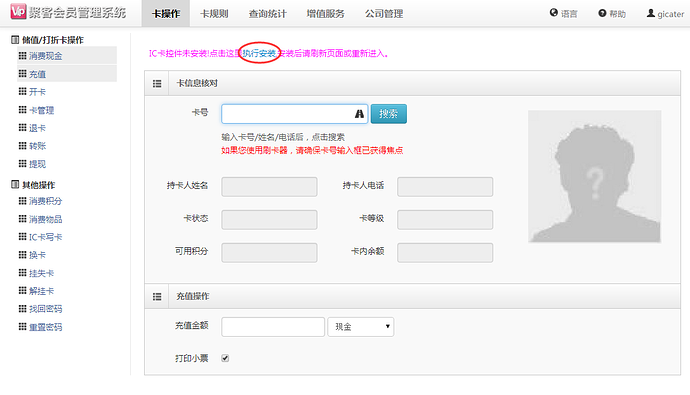Click the grid icon beside 换卡

pos(22,255)
